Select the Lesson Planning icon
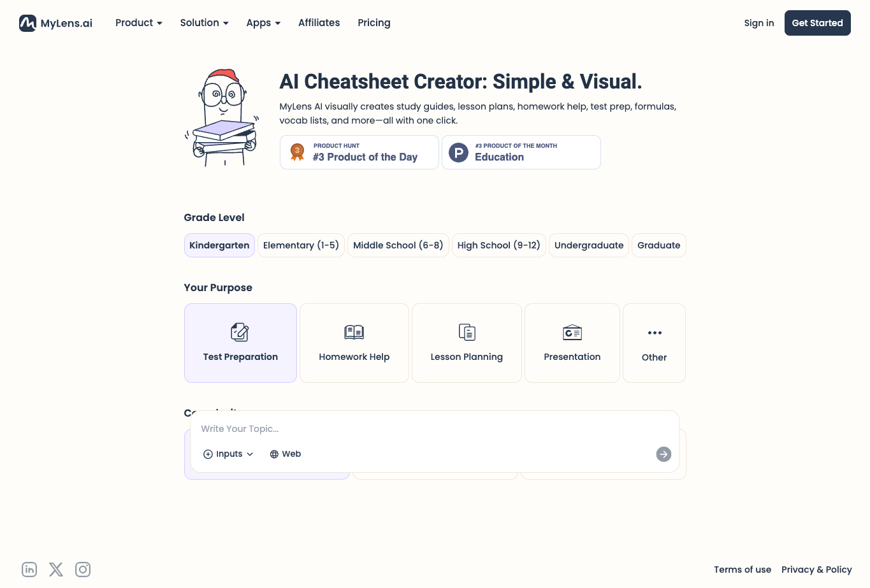 click(x=467, y=332)
